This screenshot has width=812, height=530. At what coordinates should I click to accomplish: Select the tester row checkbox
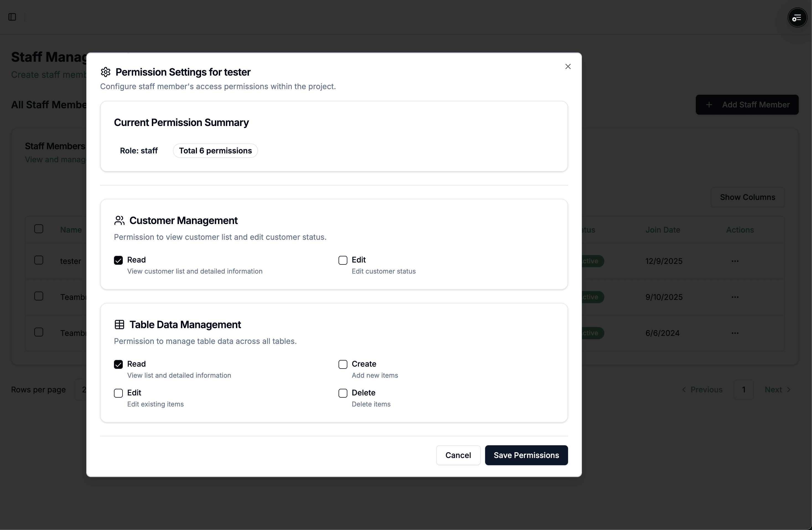pyautogui.click(x=38, y=260)
